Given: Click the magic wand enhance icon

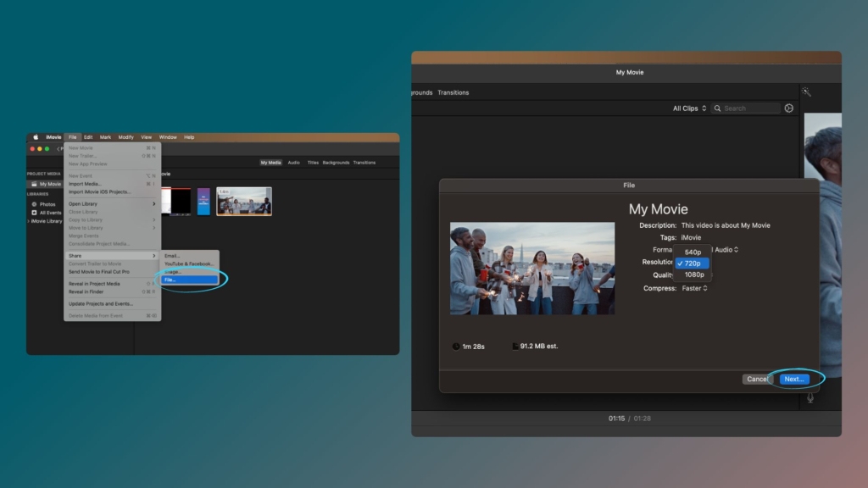Looking at the screenshot, I should point(806,91).
